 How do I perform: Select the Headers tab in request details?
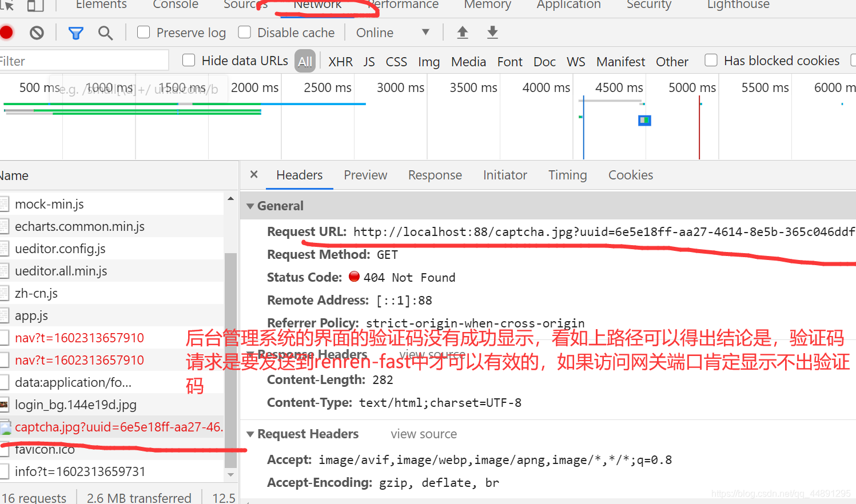point(300,175)
